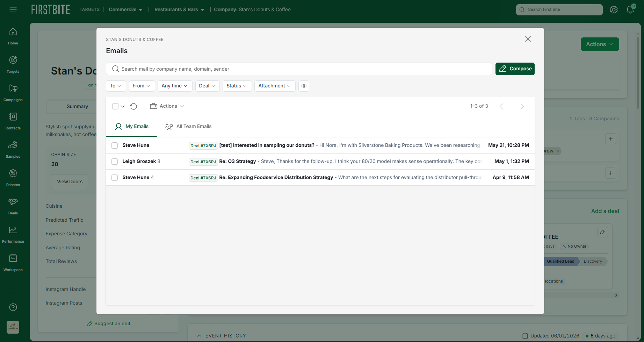Open the Commercial dropdown in header

click(x=125, y=9)
